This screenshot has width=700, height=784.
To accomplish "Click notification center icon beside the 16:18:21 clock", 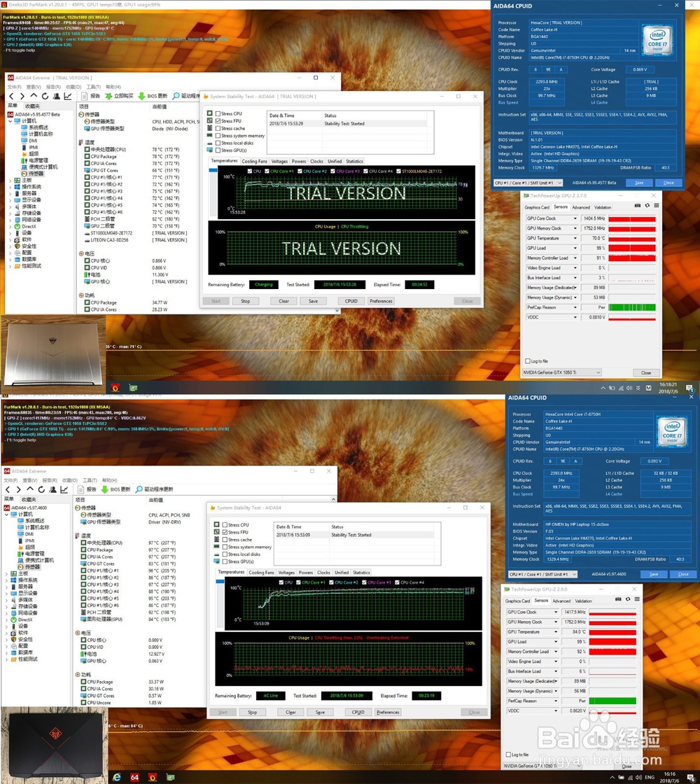I will click(689, 388).
